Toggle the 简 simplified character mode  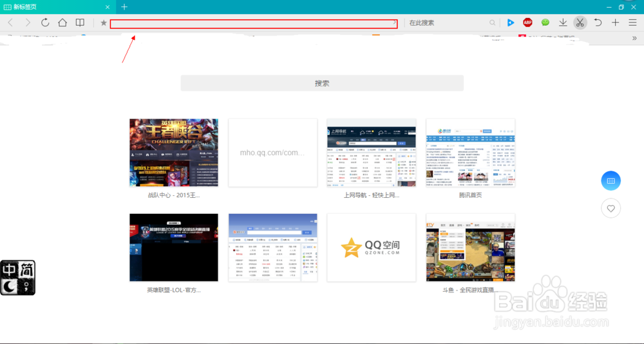coord(26,270)
